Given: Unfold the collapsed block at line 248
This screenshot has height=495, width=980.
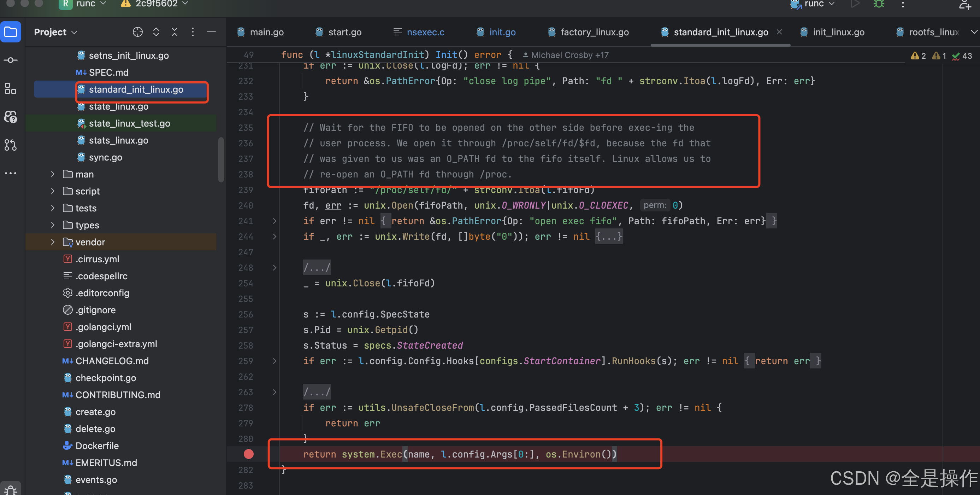Looking at the screenshot, I should (274, 268).
